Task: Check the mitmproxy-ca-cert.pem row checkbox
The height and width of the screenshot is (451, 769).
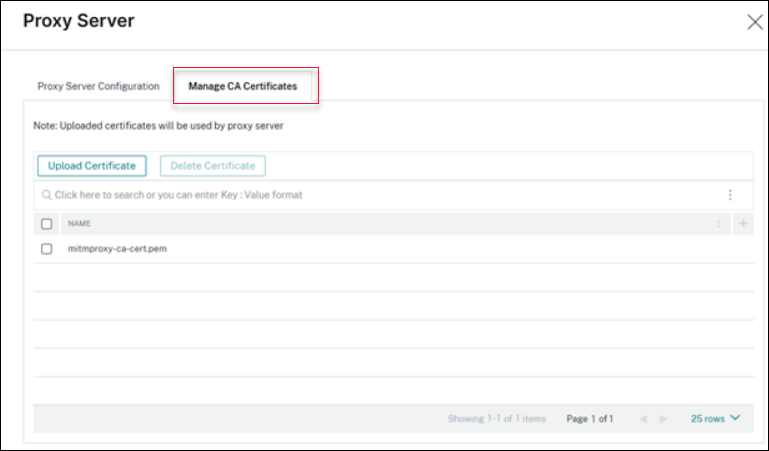Action: coord(47,249)
